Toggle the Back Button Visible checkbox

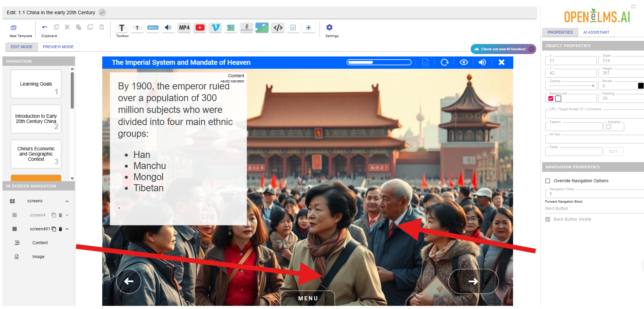pyautogui.click(x=548, y=219)
